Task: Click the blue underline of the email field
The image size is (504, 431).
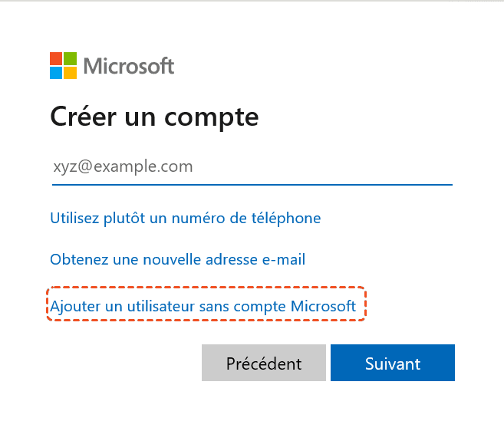Action: (252, 184)
